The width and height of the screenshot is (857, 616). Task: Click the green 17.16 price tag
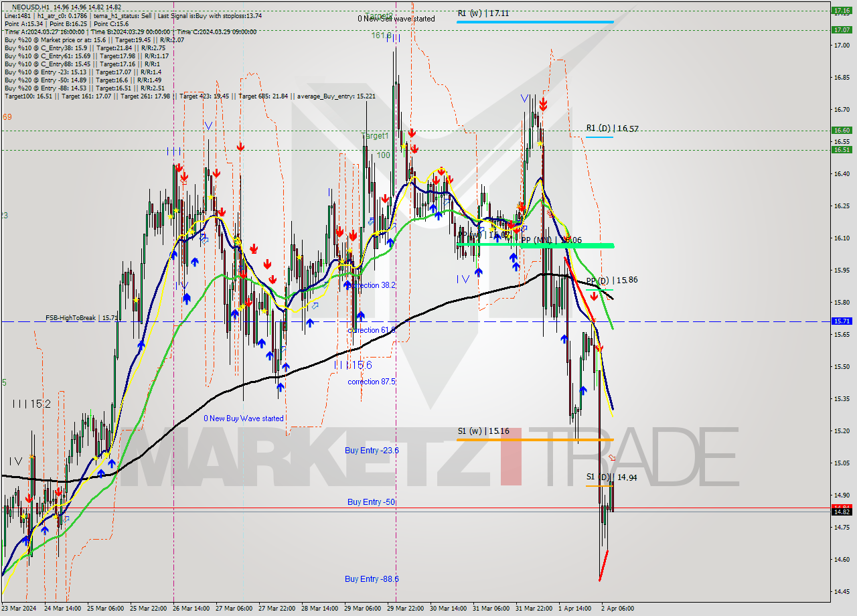(x=841, y=10)
